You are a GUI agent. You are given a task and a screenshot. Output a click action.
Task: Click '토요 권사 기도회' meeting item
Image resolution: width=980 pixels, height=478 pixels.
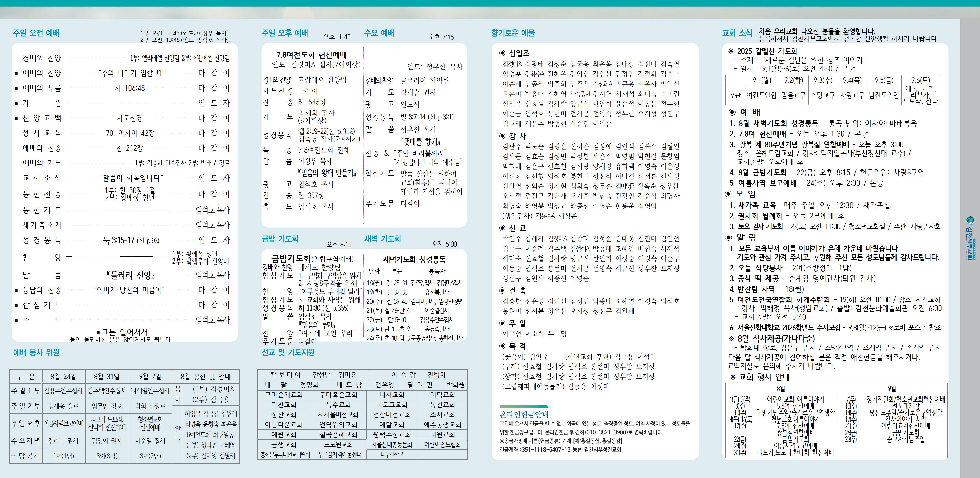point(761,226)
